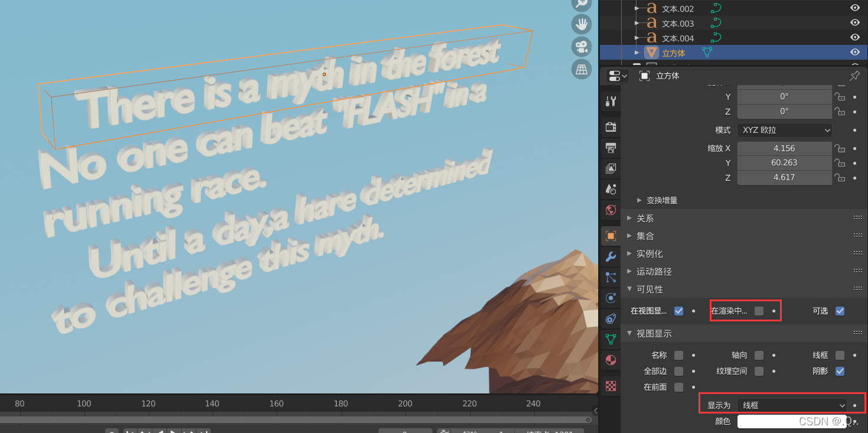
Task: Open the View Layer properties tab
Action: [611, 169]
